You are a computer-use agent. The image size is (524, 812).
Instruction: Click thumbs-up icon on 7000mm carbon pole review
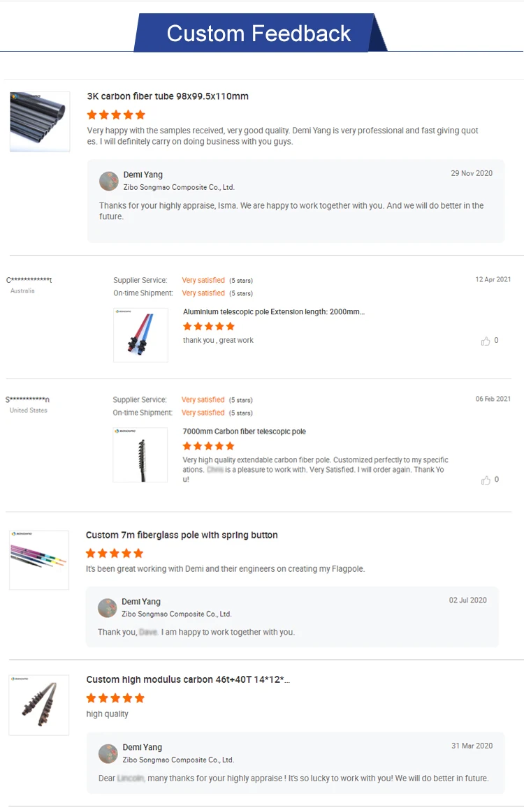point(486,480)
